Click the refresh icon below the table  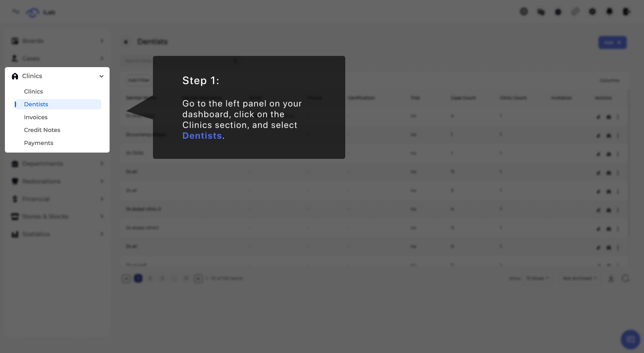click(625, 278)
